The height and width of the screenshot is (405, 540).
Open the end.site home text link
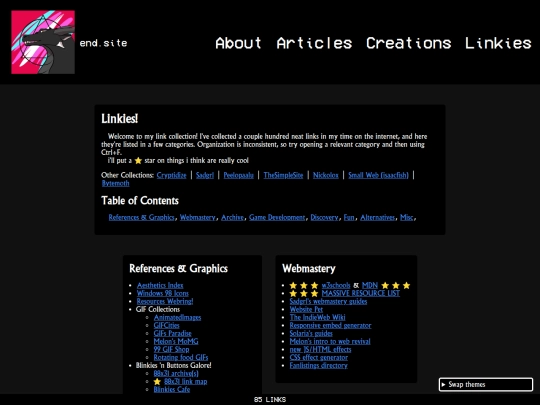(103, 43)
